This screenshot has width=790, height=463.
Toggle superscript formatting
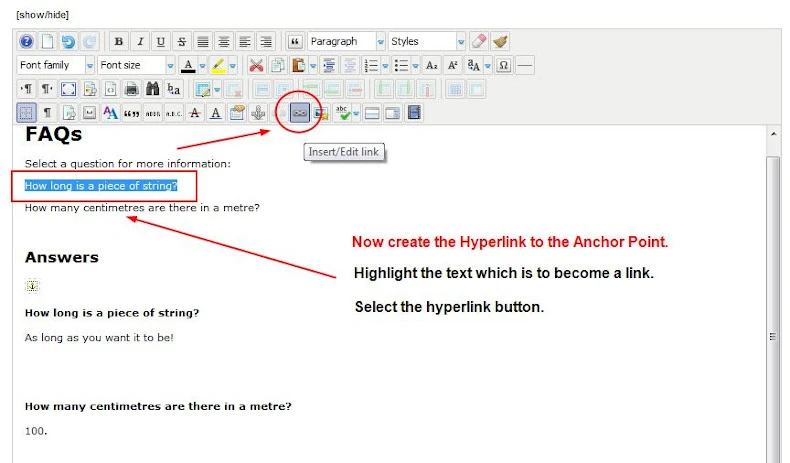[452, 65]
